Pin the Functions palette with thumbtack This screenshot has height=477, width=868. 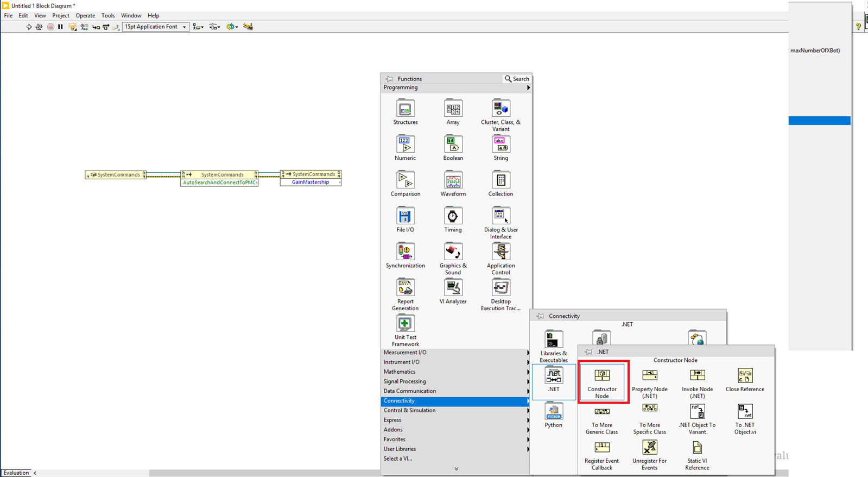(x=389, y=79)
